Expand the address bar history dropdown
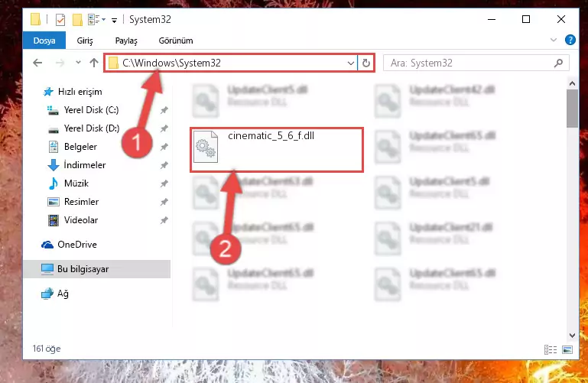Viewport: 588px width, 383px height. click(351, 63)
